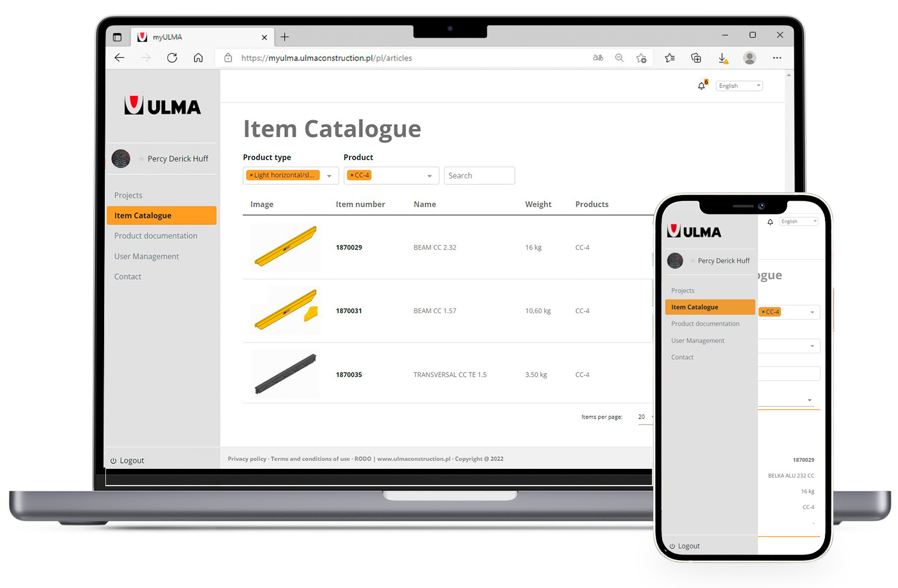Open Projects in phone menu
898x588 pixels.
(683, 290)
